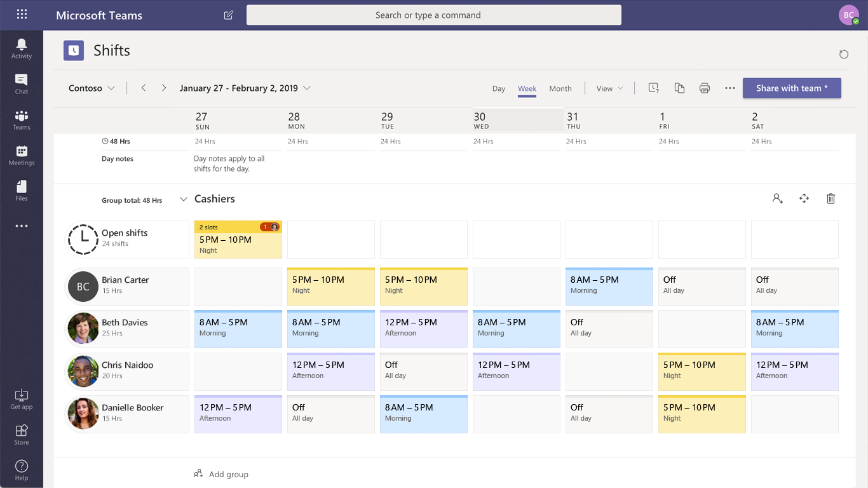The image size is (868, 488).
Task: Open Chris Naidoo's Friday Night shift
Action: point(702,372)
